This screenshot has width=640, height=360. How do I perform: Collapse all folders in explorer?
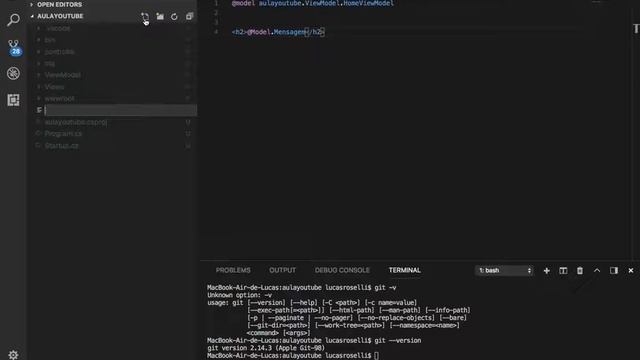click(x=189, y=17)
